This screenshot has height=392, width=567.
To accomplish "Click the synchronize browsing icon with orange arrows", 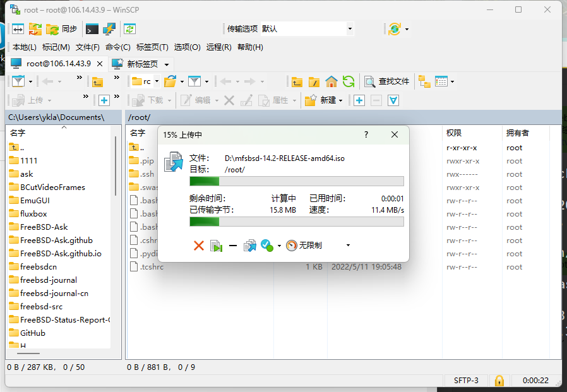I will 35,29.
